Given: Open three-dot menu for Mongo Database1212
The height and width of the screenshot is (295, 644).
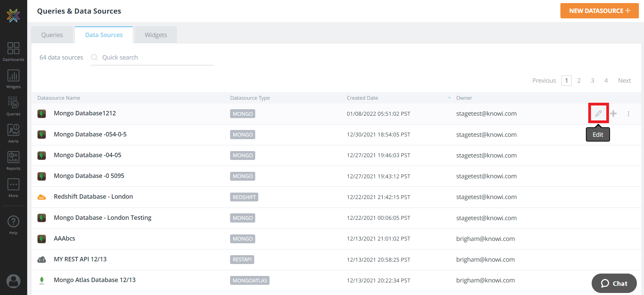Looking at the screenshot, I should [x=628, y=114].
